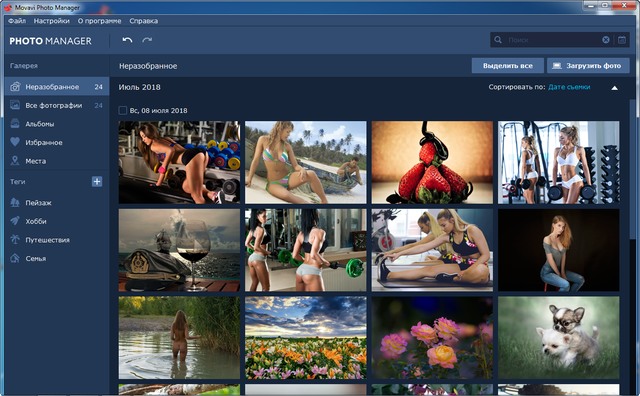Tick the checkbox for Вс, 08 июля 2018
Viewport: 640px width, 396px height.
[122, 110]
